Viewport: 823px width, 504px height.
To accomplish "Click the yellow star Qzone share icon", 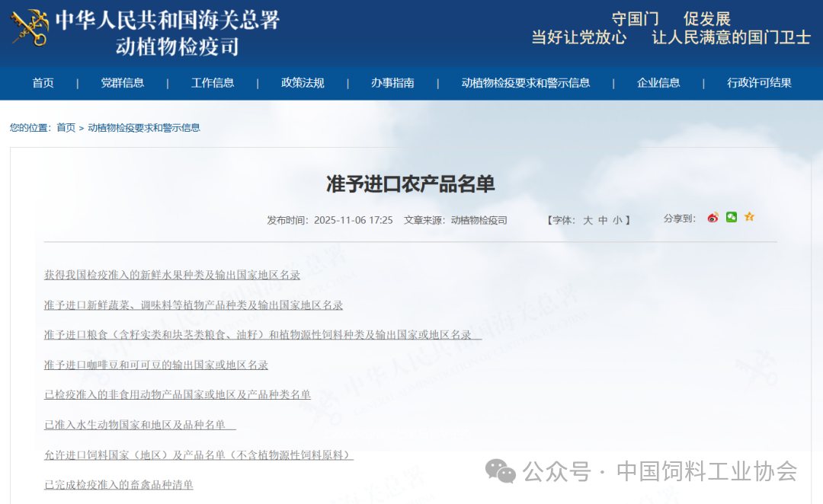I will click(749, 218).
